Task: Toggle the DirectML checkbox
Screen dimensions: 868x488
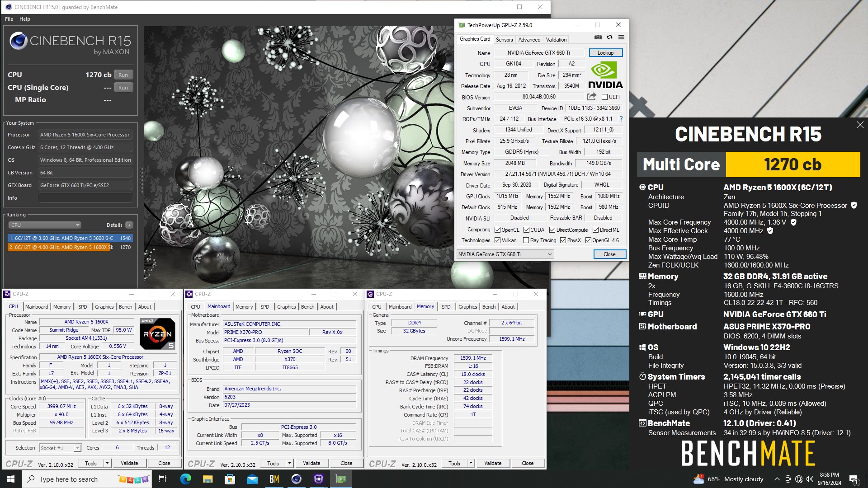Action: pos(595,230)
